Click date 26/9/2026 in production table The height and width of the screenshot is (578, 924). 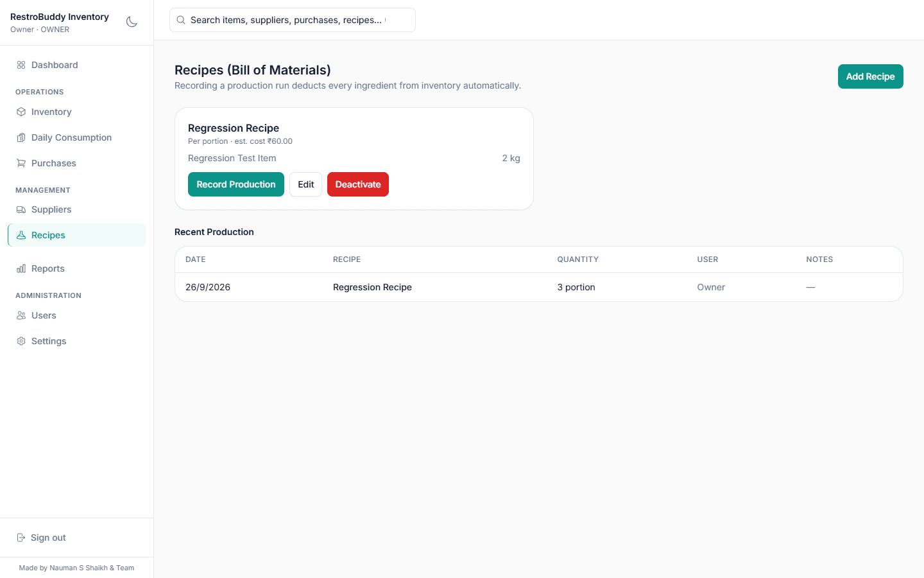(208, 287)
